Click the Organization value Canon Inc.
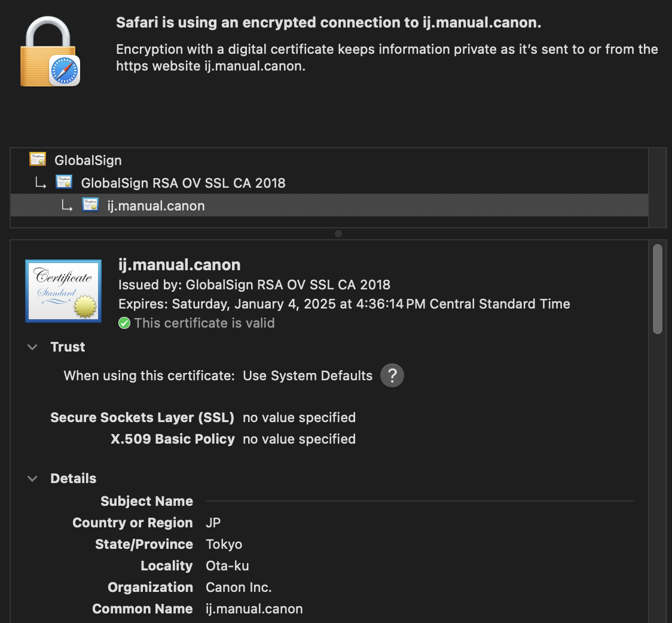 click(239, 587)
